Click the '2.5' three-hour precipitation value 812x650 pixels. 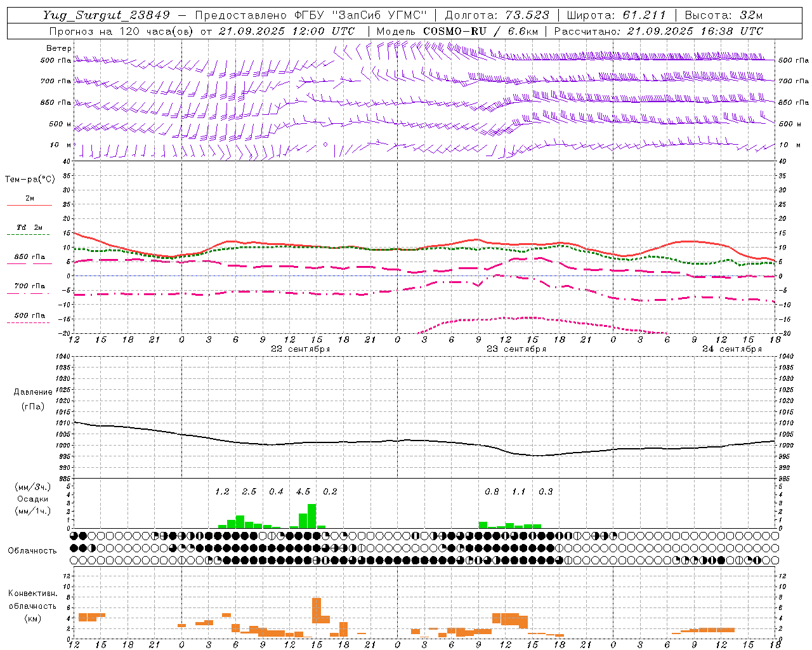[x=249, y=491]
